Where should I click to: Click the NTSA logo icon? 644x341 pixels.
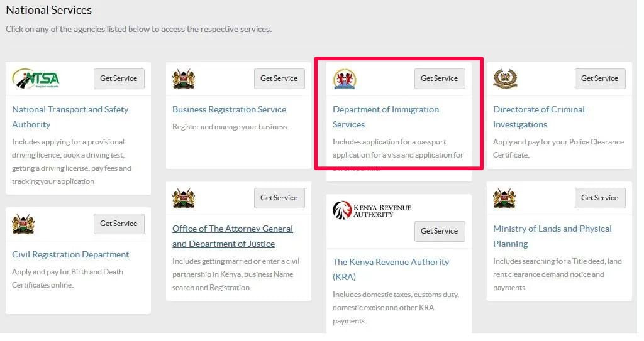tap(36, 78)
